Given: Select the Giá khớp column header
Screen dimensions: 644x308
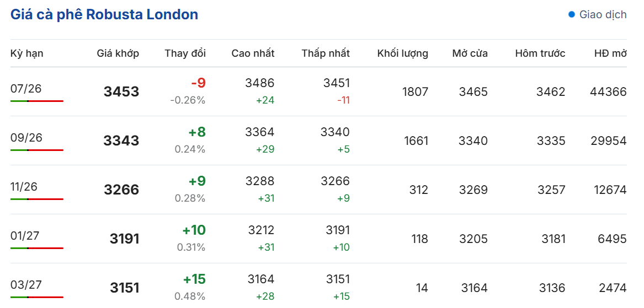Looking at the screenshot, I should coord(118,53).
